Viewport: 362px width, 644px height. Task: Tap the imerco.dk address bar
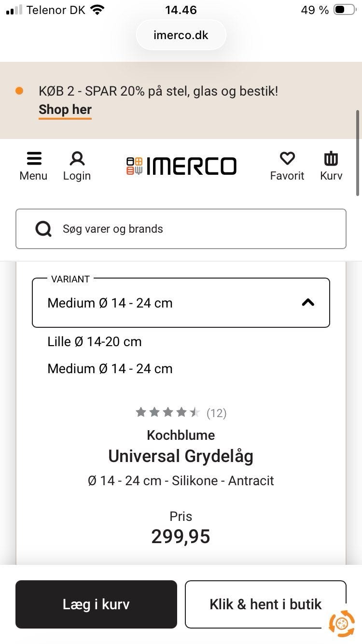(181, 35)
